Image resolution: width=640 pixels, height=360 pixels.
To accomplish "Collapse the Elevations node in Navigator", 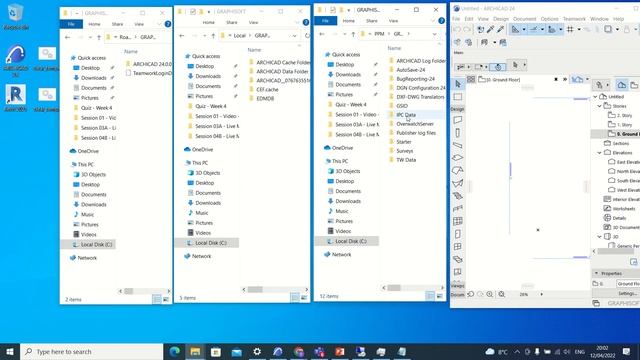I will click(600, 153).
